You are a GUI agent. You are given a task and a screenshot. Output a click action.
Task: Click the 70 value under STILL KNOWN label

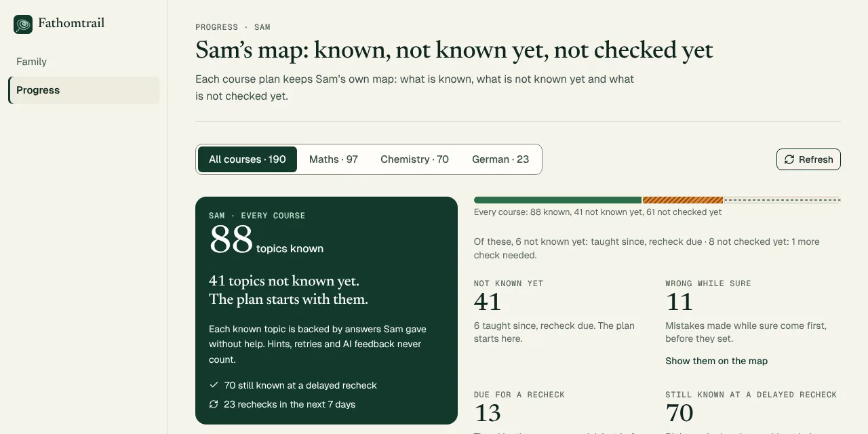pyautogui.click(x=679, y=413)
